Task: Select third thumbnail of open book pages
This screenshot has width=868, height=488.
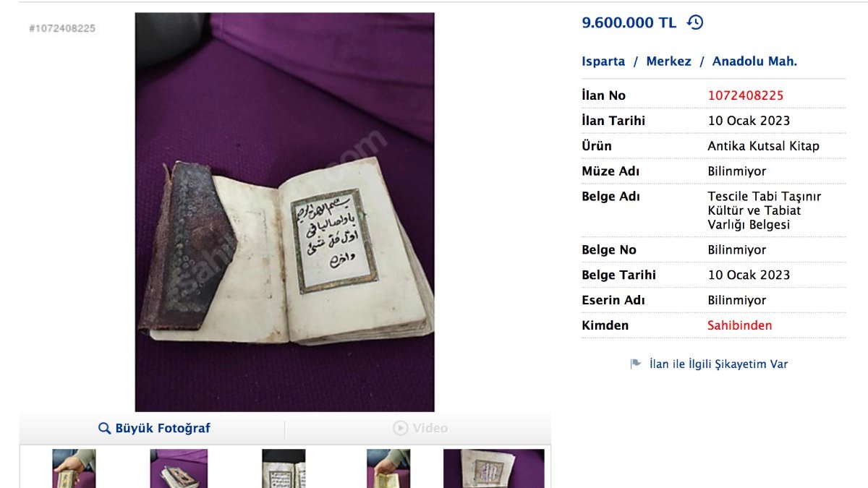Action: point(284,468)
